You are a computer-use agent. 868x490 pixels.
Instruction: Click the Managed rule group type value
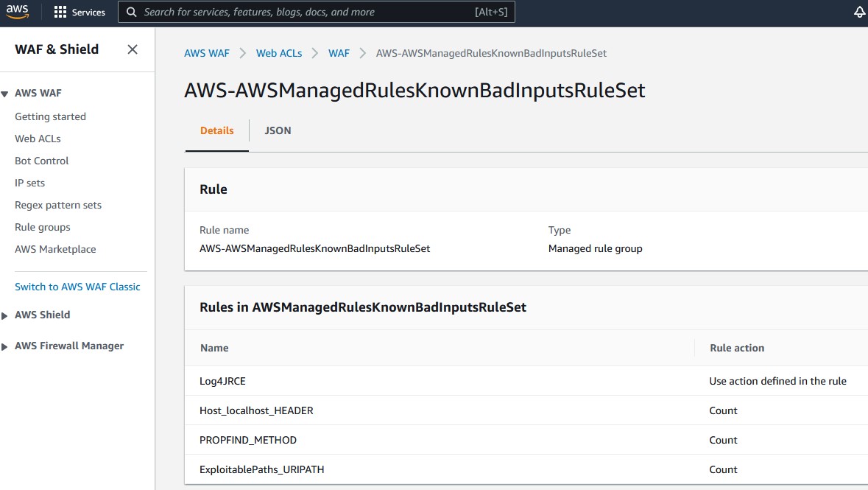[595, 248]
